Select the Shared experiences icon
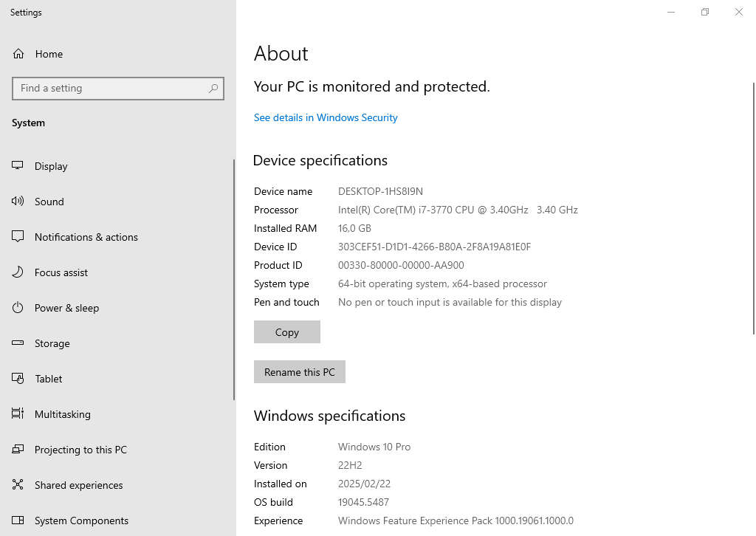This screenshot has height=536, width=756. 16,485
